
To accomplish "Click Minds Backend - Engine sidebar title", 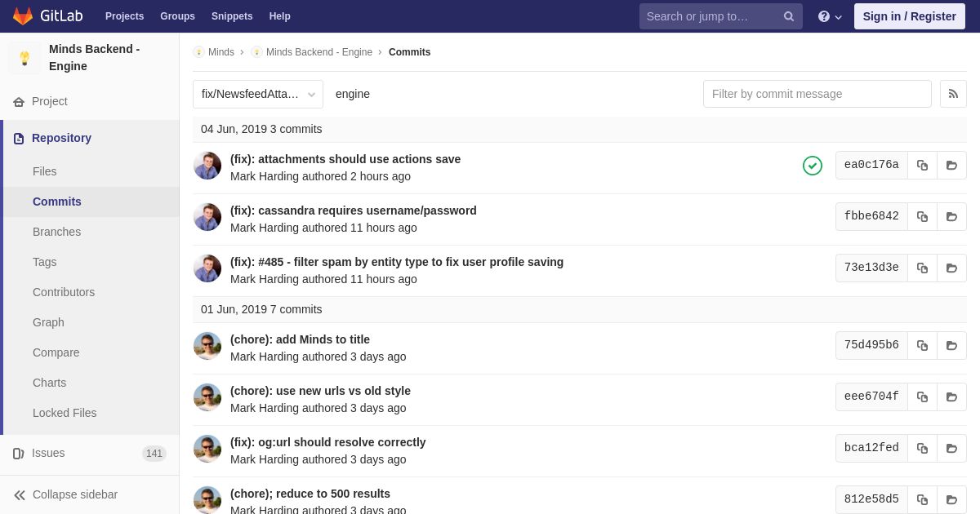I will click(x=95, y=58).
